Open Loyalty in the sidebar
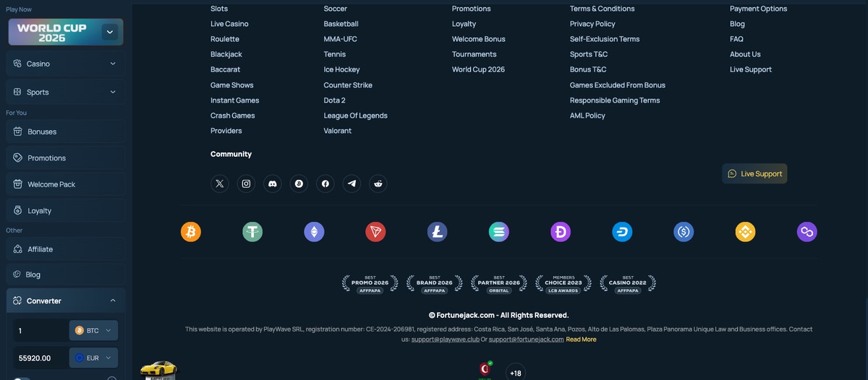Image resolution: width=868 pixels, height=380 pixels. click(x=66, y=210)
